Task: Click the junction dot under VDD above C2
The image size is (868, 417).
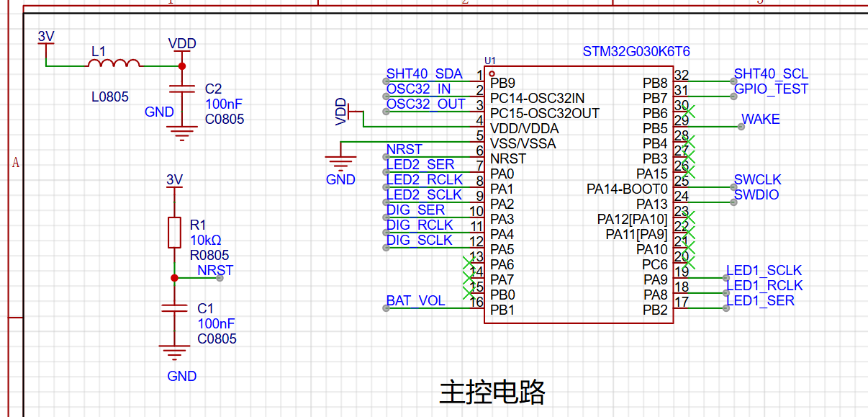Action: coord(181,66)
